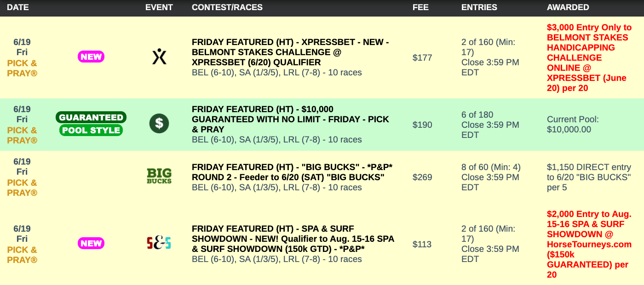Click the green dollar sign event icon
The height and width of the screenshot is (285, 644).
point(159,124)
